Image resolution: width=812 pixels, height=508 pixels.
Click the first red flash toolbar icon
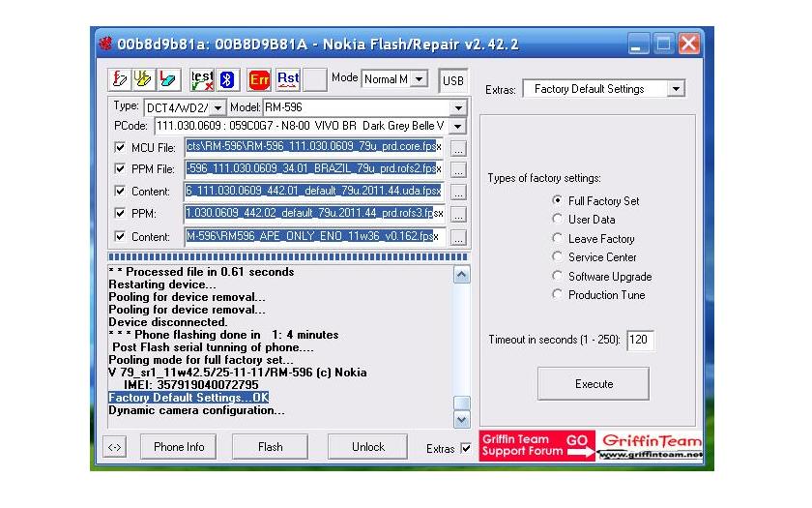(120, 79)
